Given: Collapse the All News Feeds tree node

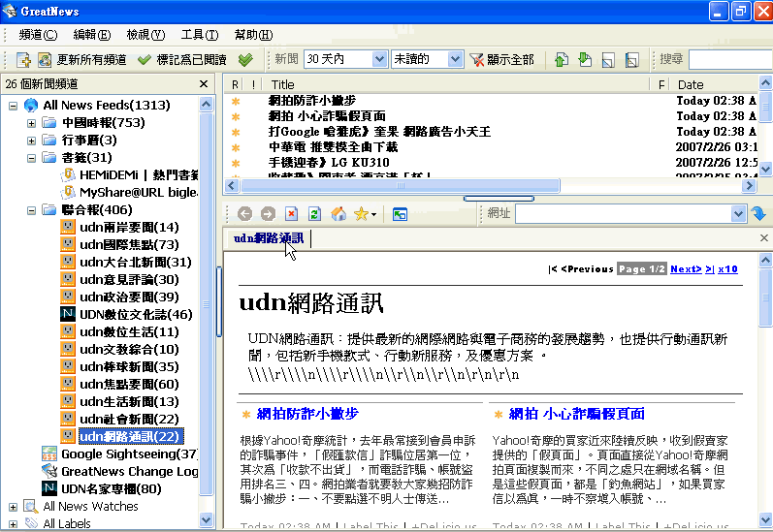Looking at the screenshot, I should (14, 106).
